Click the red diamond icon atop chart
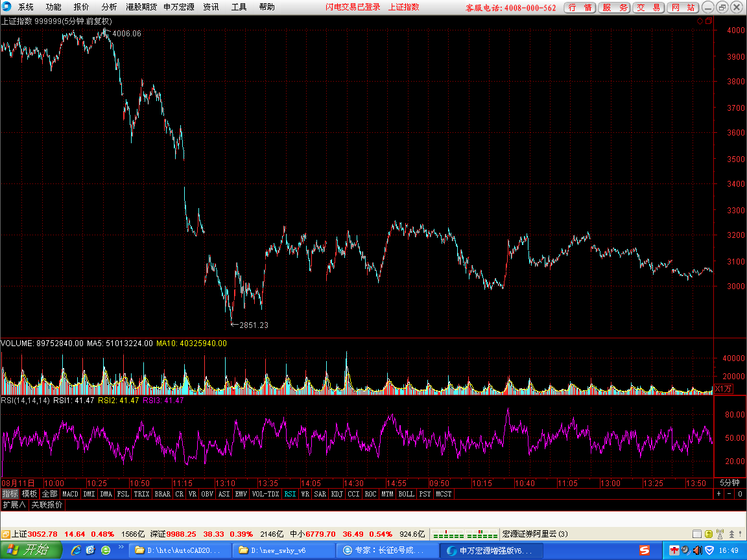 point(700,21)
